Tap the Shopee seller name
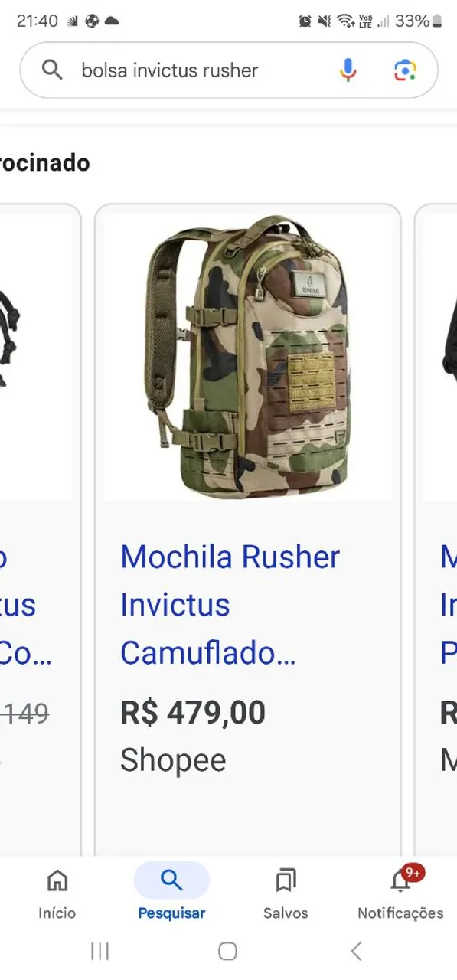This screenshot has width=457, height=980. [173, 760]
